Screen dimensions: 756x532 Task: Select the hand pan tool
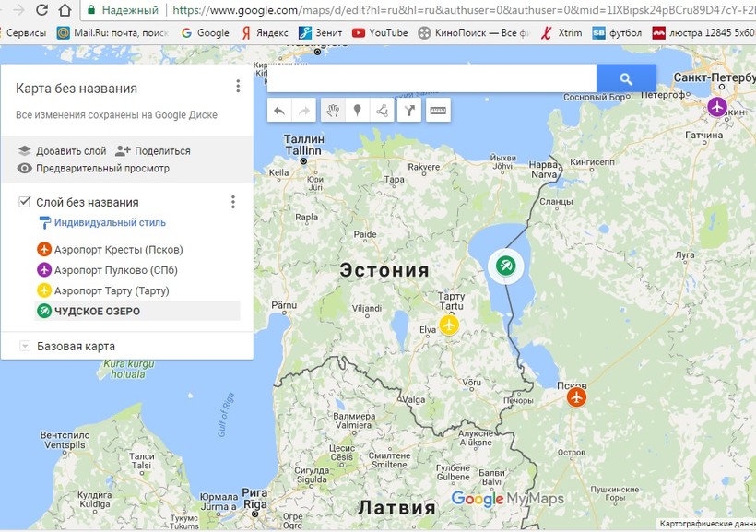[x=333, y=111]
